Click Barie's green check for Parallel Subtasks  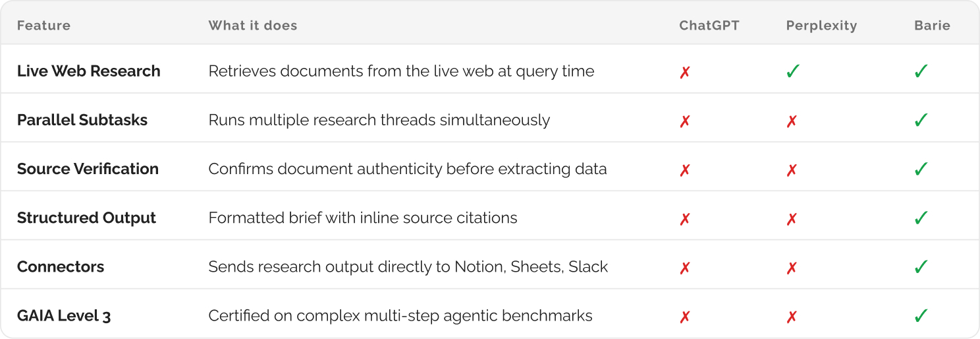pos(921,120)
